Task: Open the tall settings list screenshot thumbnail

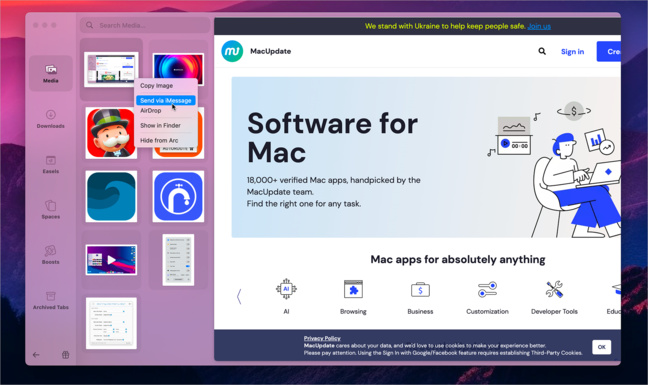Action: [178, 260]
